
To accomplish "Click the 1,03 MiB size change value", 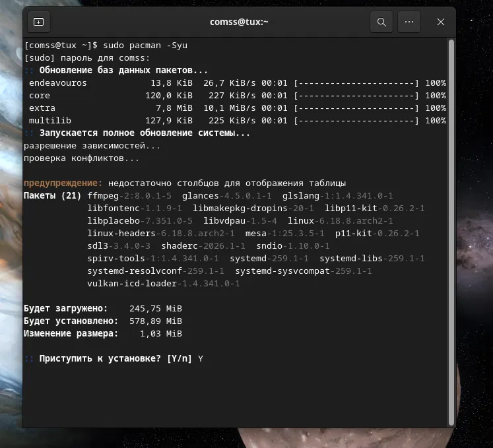I will (161, 334).
